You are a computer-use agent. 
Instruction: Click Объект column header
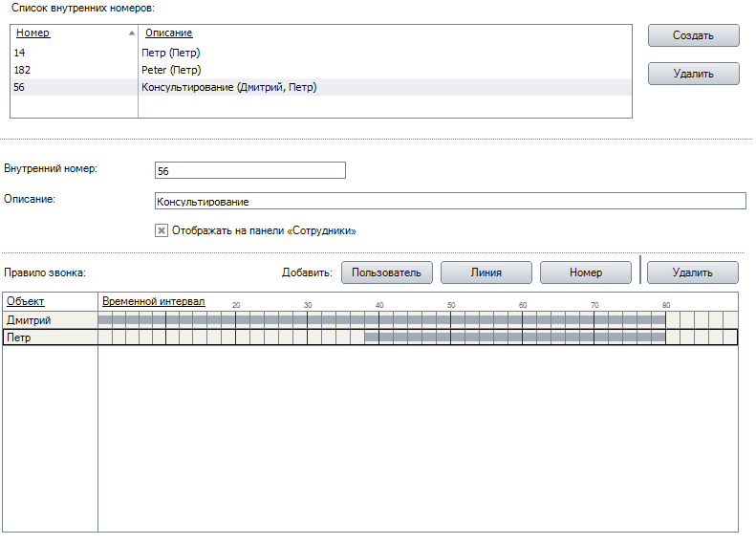pos(26,301)
